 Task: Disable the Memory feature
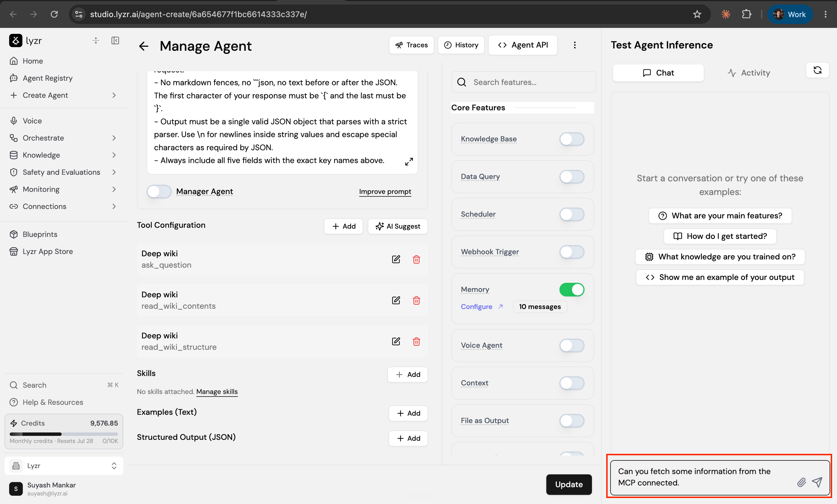point(572,290)
